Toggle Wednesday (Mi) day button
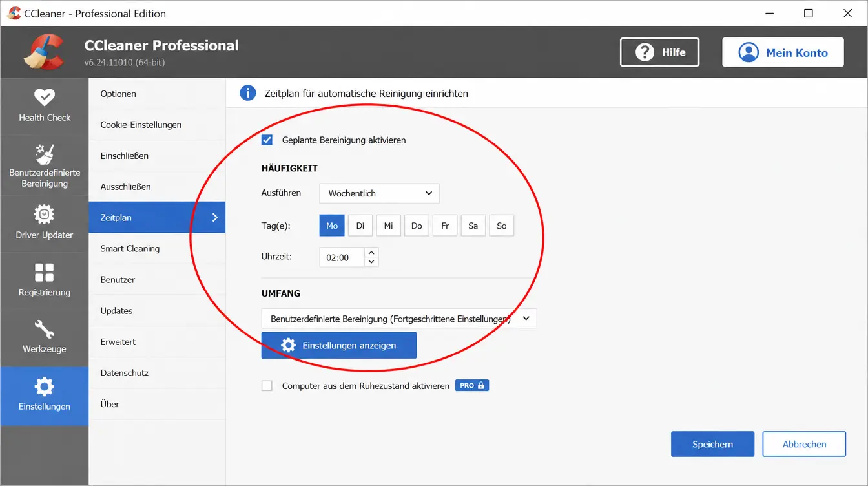The image size is (868, 486). coord(388,226)
